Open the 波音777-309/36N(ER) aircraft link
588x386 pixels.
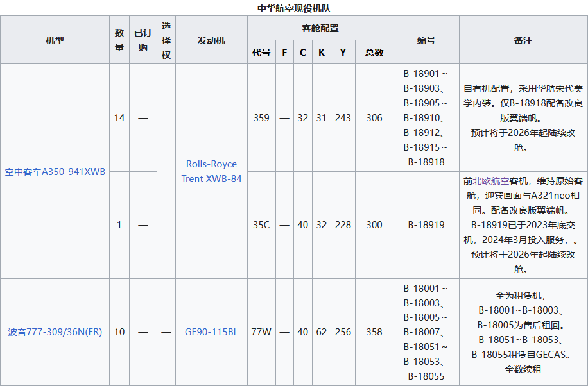point(55,332)
